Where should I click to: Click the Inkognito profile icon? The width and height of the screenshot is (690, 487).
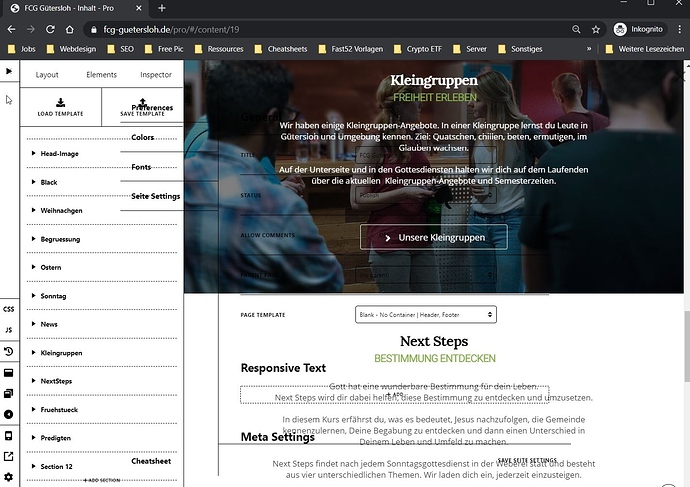tap(620, 29)
